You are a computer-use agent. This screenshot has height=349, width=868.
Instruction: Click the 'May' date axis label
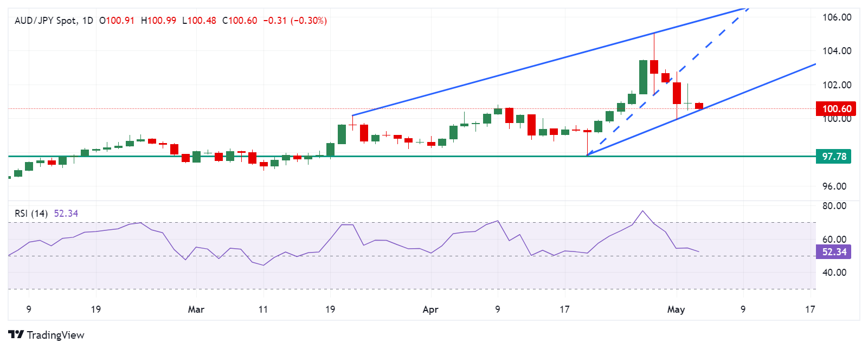(676, 309)
